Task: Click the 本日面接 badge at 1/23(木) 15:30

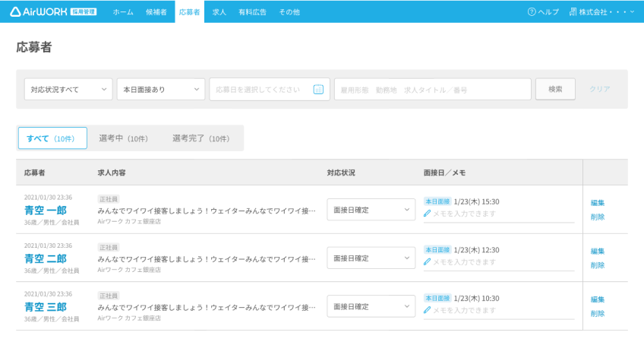Action: pyautogui.click(x=437, y=201)
